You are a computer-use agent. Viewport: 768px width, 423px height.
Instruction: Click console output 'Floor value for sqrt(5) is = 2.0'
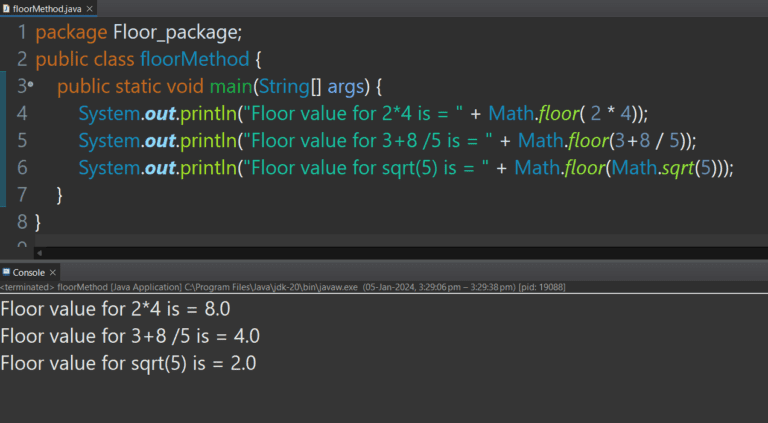pos(128,363)
